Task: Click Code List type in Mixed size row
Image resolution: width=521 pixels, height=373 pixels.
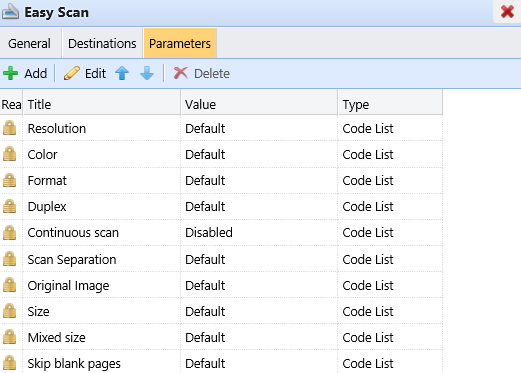Action: point(368,338)
